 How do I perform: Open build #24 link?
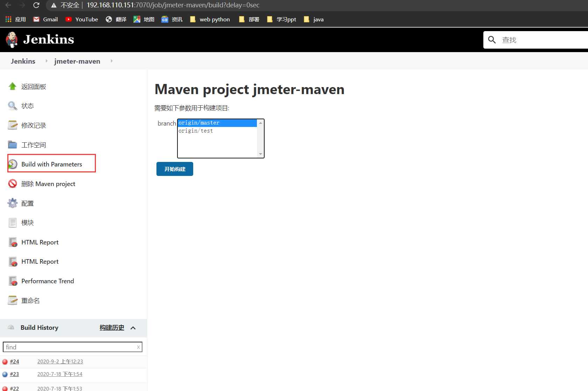pos(14,362)
